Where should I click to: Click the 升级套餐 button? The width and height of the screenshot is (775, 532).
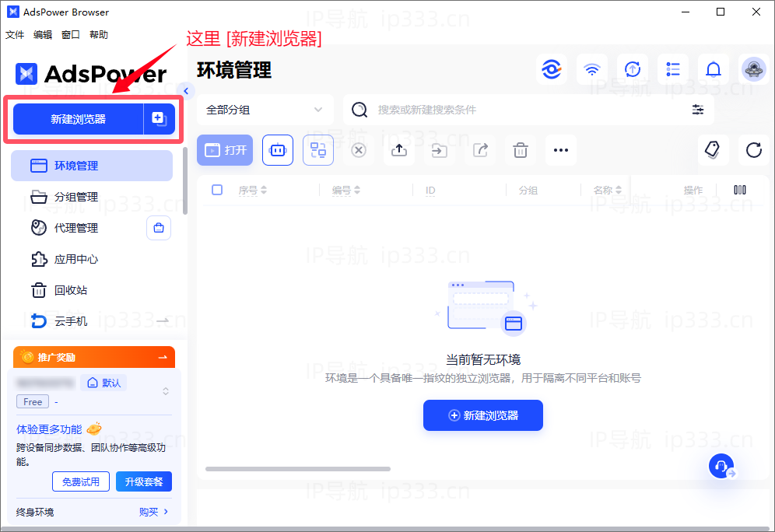pyautogui.click(x=144, y=481)
